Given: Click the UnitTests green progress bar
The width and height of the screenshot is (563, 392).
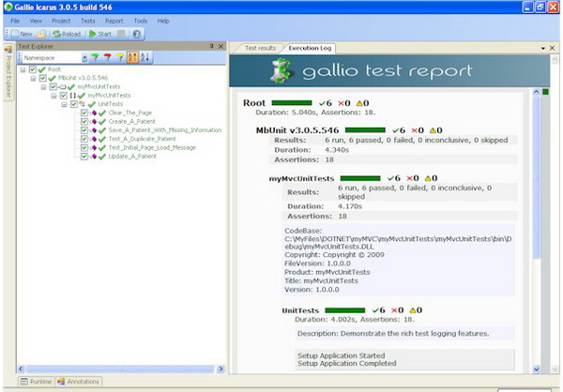Looking at the screenshot, I should pyautogui.click(x=345, y=310).
